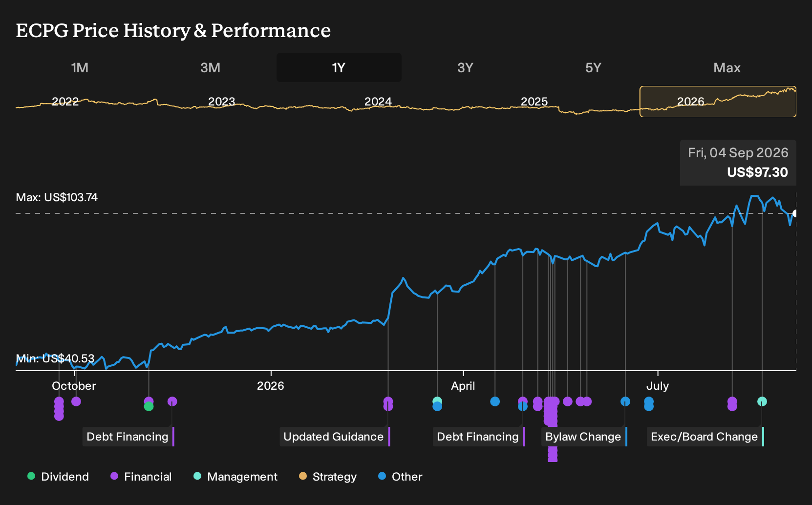Open the Exec/Board Change event label
Image resolution: width=812 pixels, height=505 pixels.
tap(705, 437)
